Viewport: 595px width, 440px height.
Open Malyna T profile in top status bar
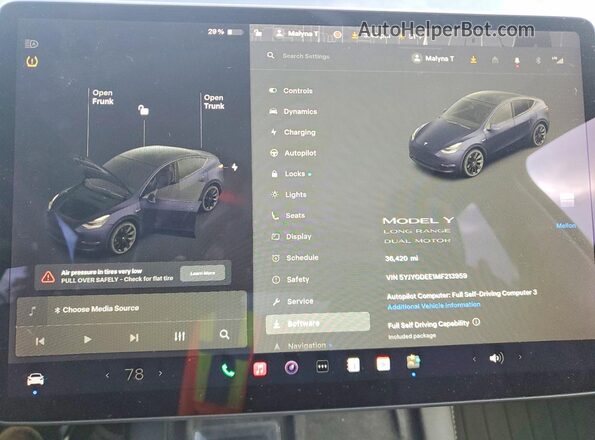(x=297, y=33)
